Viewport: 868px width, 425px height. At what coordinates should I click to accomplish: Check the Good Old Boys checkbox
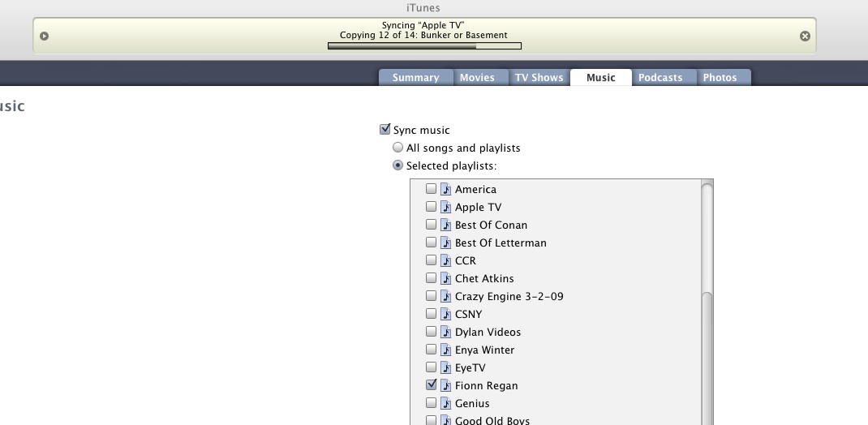(x=431, y=420)
